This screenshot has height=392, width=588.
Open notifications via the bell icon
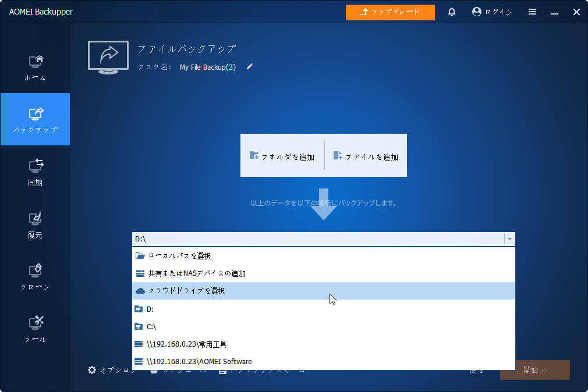(x=452, y=12)
